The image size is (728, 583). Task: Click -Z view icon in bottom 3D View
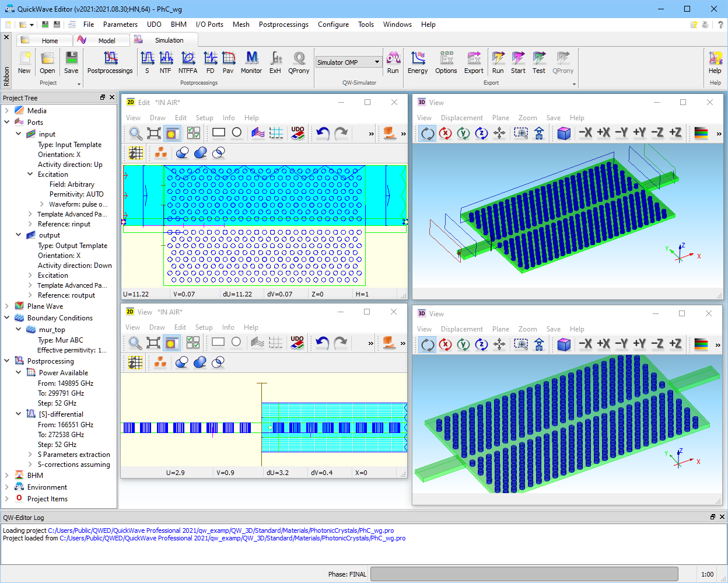tap(657, 344)
